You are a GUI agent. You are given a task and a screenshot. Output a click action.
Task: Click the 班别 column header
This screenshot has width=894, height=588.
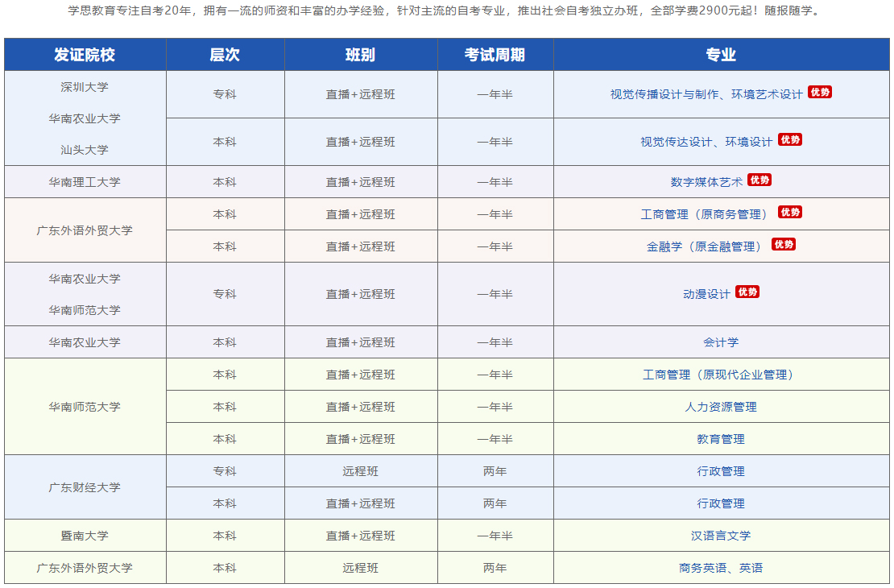pyautogui.click(x=360, y=55)
